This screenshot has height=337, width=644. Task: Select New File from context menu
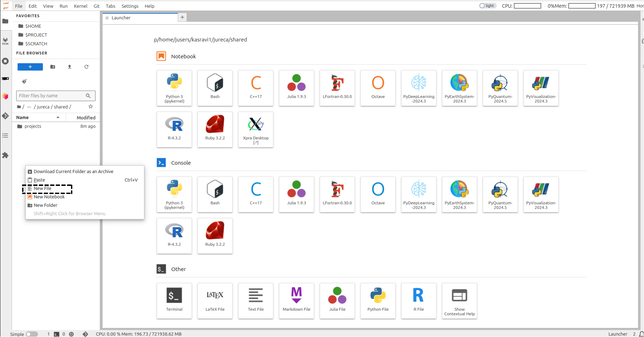tap(43, 189)
